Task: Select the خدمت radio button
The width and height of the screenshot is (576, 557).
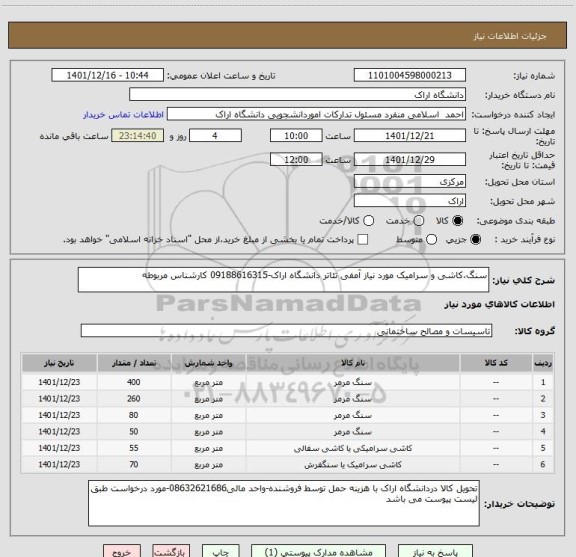Action: coord(419,221)
